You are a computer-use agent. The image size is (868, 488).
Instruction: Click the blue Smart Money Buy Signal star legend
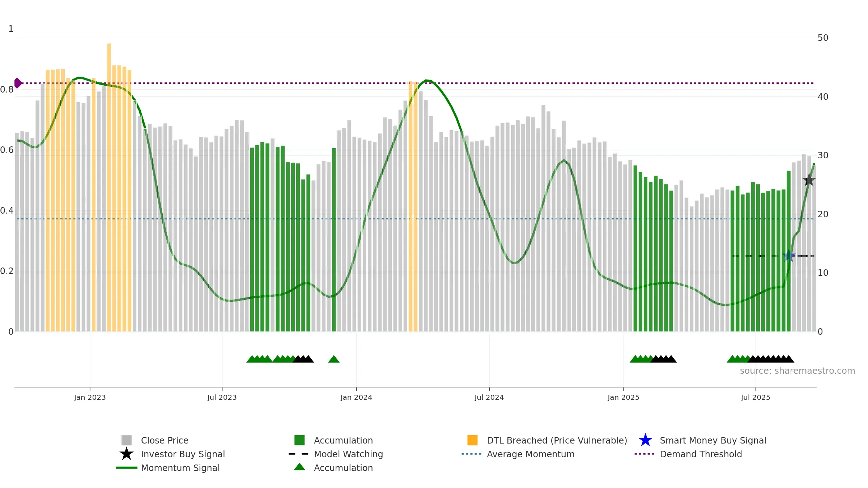(x=645, y=440)
